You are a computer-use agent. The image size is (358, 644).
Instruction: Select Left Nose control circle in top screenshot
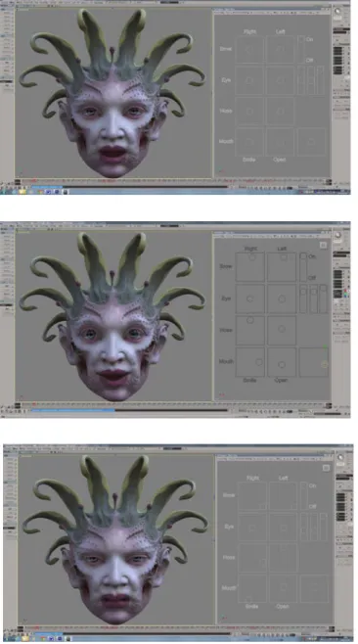281,111
